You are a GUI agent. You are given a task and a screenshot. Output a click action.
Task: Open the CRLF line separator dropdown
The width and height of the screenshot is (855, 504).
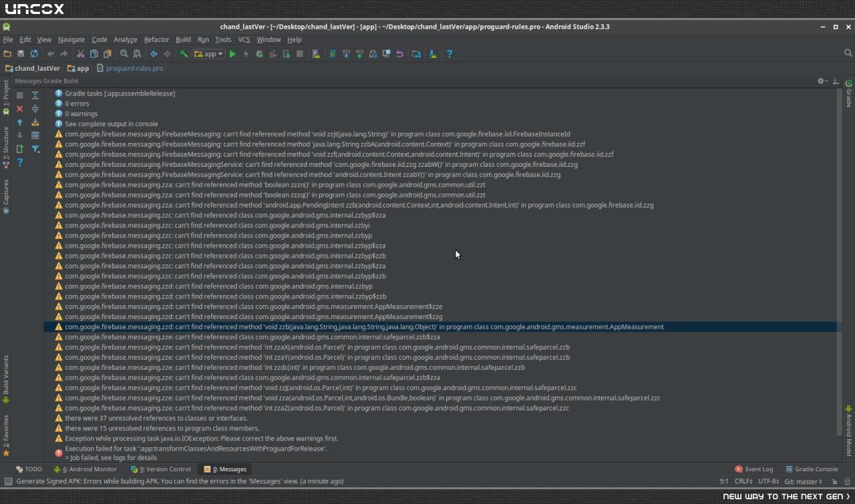pos(743,481)
